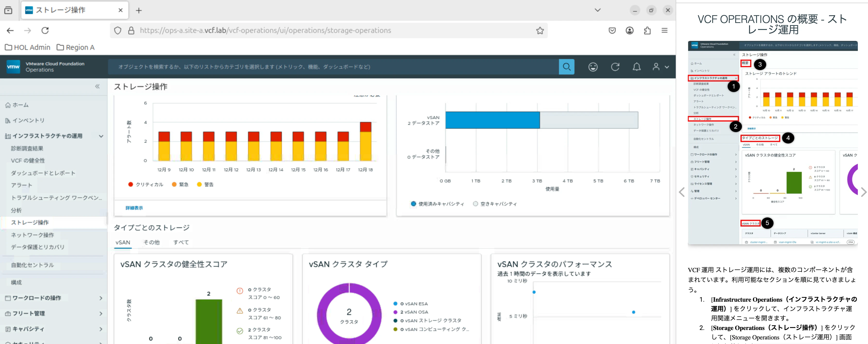868x344 pixels.
Task: Open ネットワーク操作 in the sidebar
Action: [32, 235]
